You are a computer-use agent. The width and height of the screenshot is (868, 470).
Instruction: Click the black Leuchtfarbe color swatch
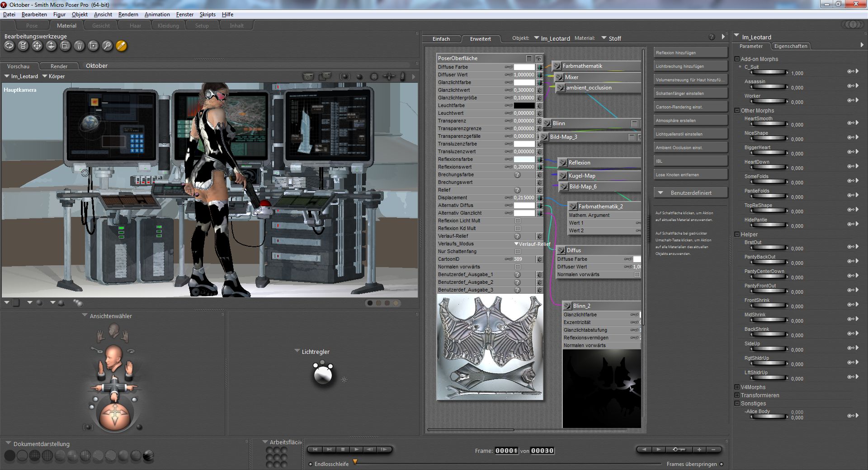pos(524,106)
